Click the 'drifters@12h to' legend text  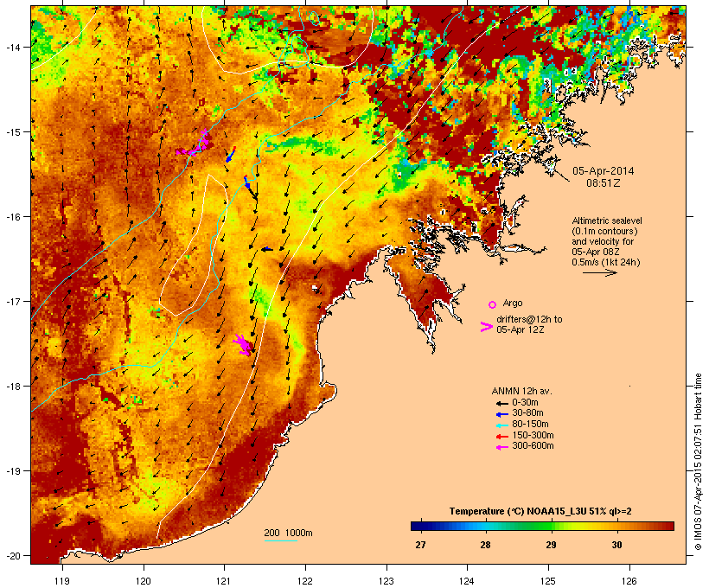529,319
